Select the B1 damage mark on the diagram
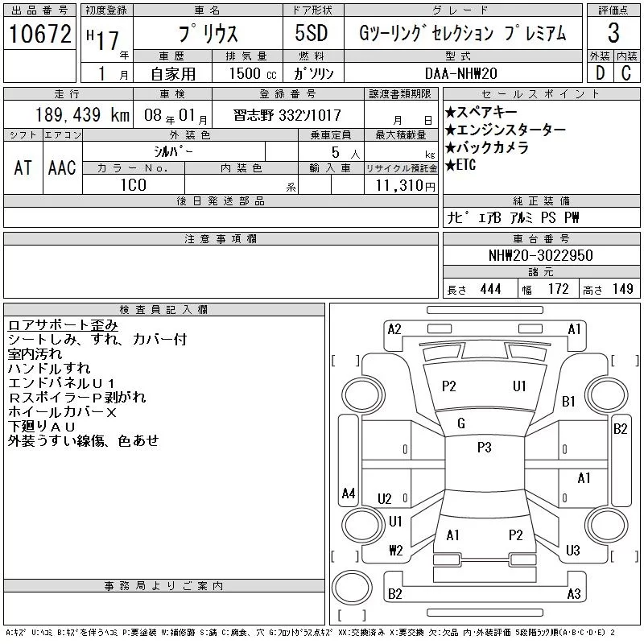This screenshot has height=644, width=644. pos(568,401)
